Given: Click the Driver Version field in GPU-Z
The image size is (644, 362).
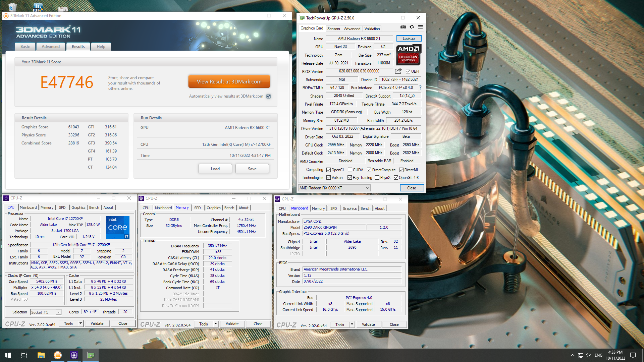Looking at the screenshot, I should [373, 128].
